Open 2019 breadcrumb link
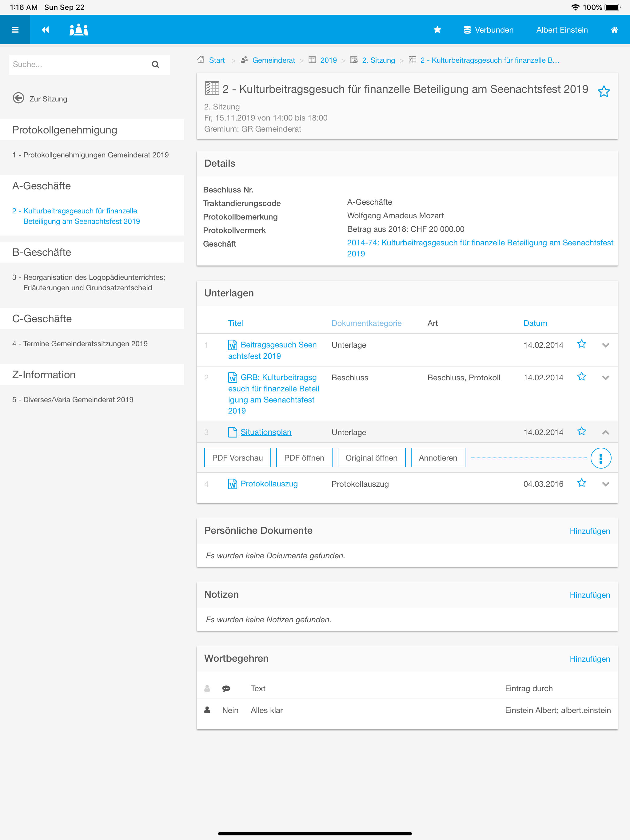630x840 pixels. [x=328, y=60]
